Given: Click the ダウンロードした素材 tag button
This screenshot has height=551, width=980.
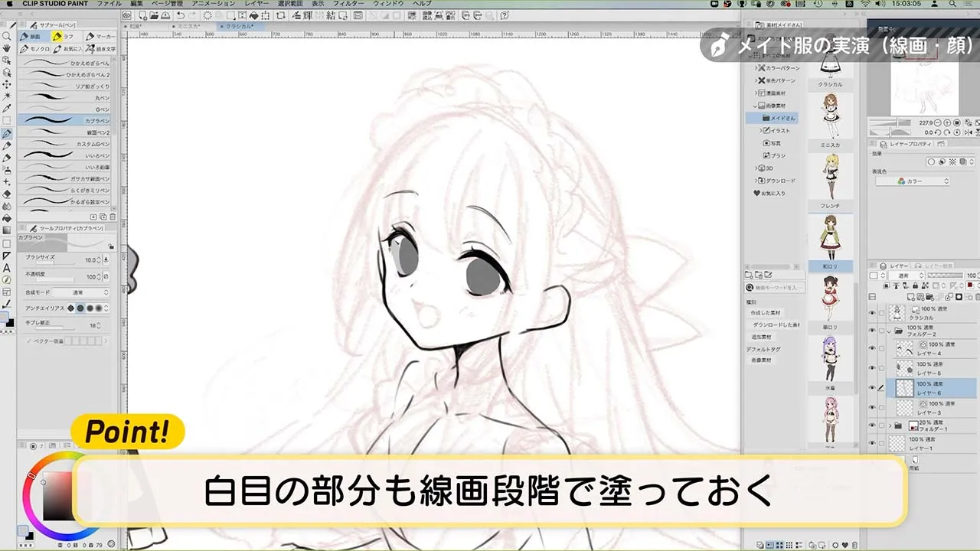Looking at the screenshot, I should click(774, 324).
